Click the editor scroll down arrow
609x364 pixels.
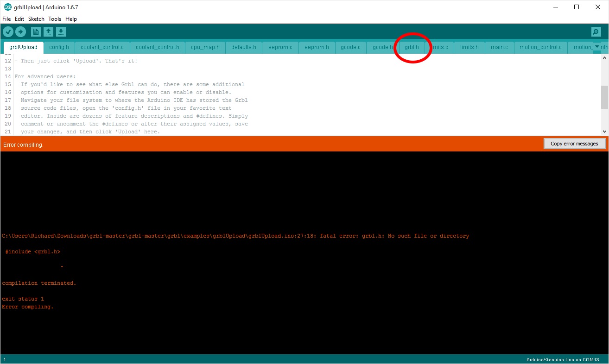coord(604,132)
